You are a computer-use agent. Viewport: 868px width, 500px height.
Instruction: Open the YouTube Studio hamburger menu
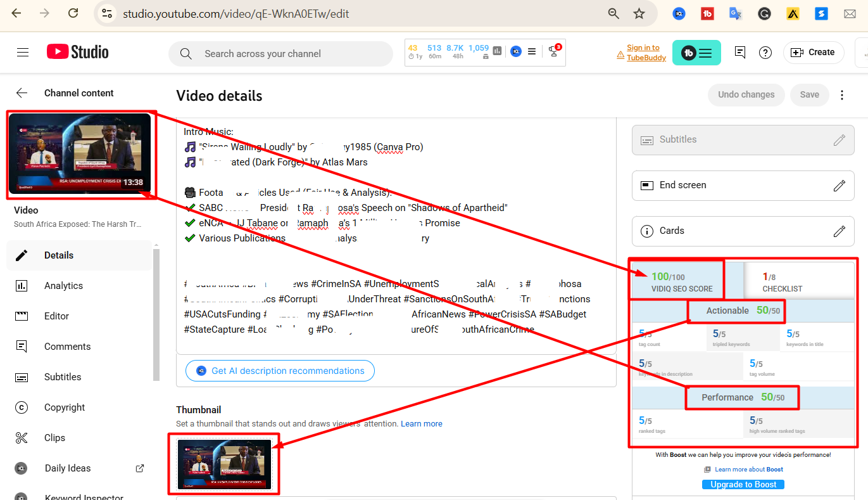[23, 53]
